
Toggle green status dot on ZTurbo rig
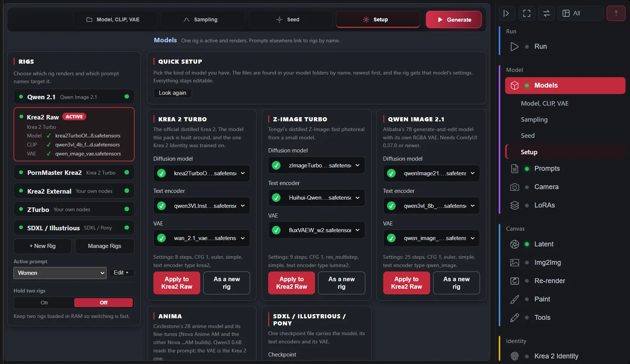tap(127, 209)
